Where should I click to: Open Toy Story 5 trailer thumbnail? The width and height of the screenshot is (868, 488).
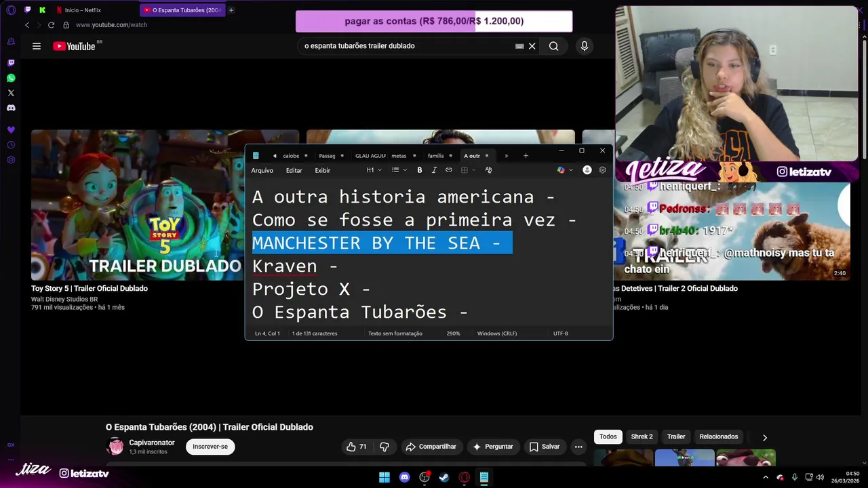tap(165, 205)
